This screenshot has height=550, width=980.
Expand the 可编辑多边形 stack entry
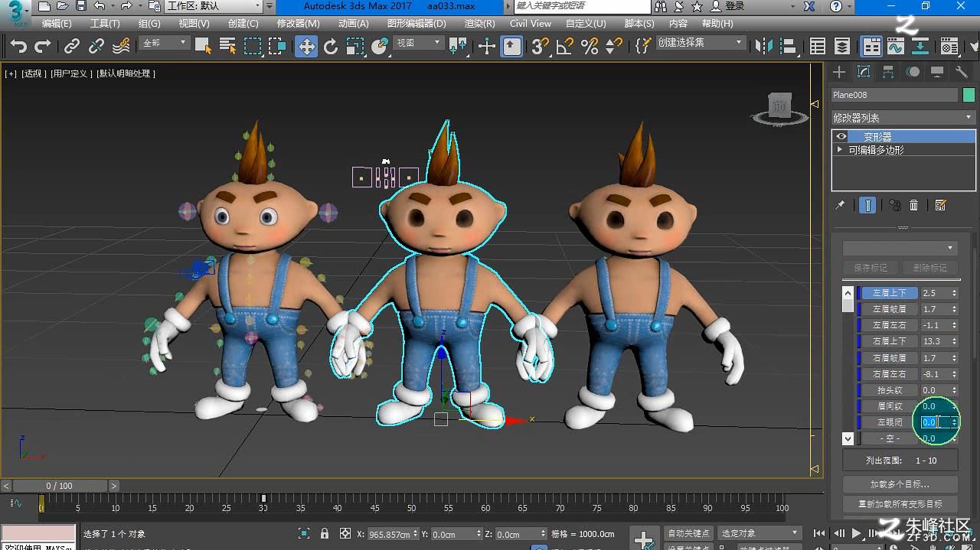tap(841, 150)
